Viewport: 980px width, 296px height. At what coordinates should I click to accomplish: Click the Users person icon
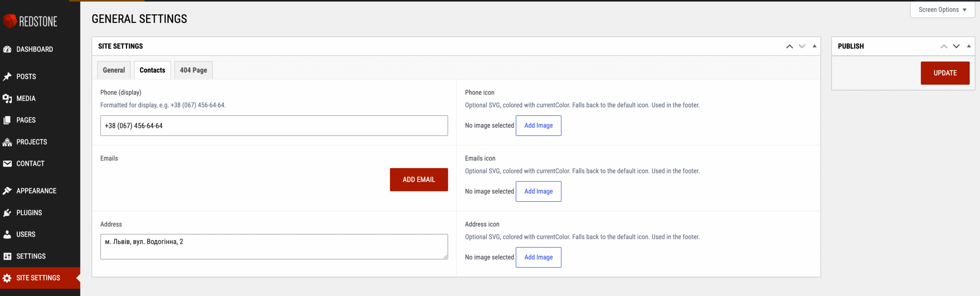[7, 234]
